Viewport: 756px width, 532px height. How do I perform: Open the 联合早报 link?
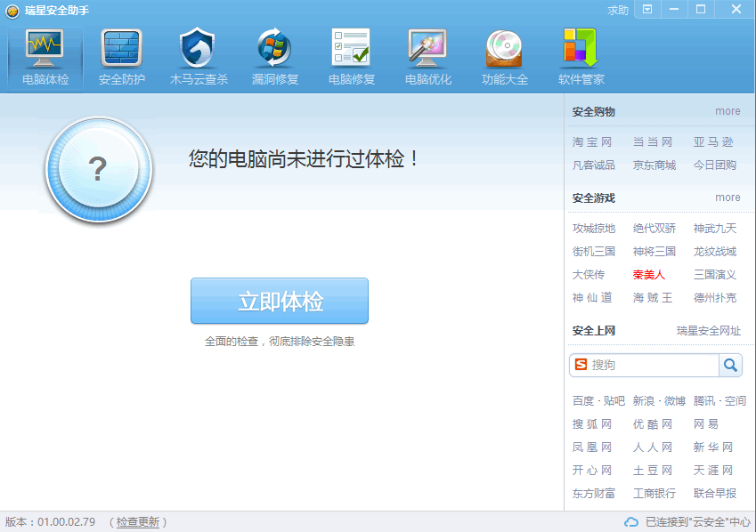click(715, 494)
